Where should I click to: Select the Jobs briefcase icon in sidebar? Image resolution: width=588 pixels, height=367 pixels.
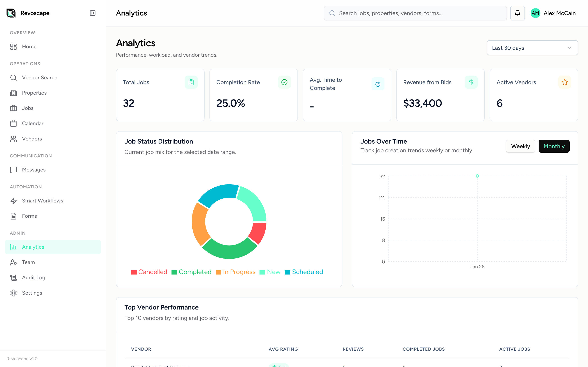[13, 108]
